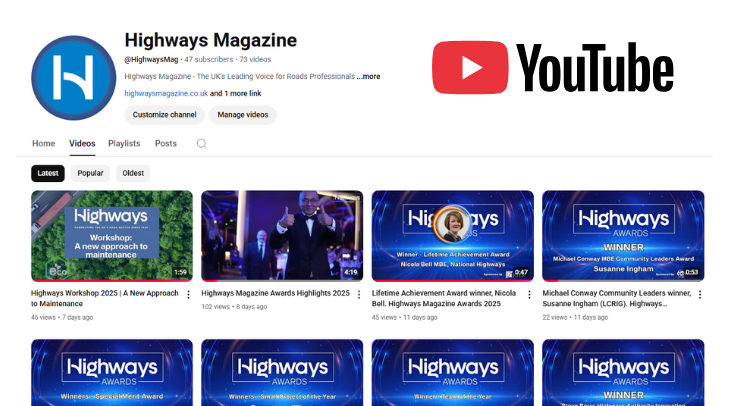Open the highwaysmagazine.co.uk link
This screenshot has height=406, width=729.
[x=166, y=93]
